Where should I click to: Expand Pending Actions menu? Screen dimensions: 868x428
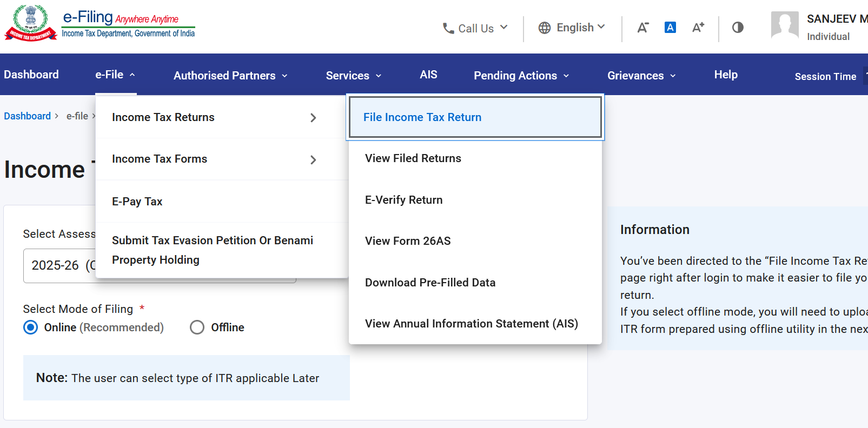point(521,76)
